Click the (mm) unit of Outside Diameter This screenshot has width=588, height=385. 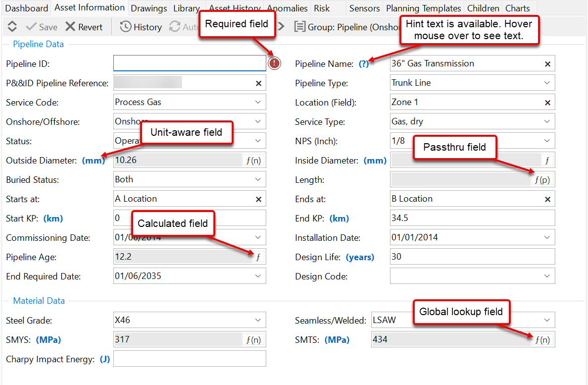(x=94, y=161)
